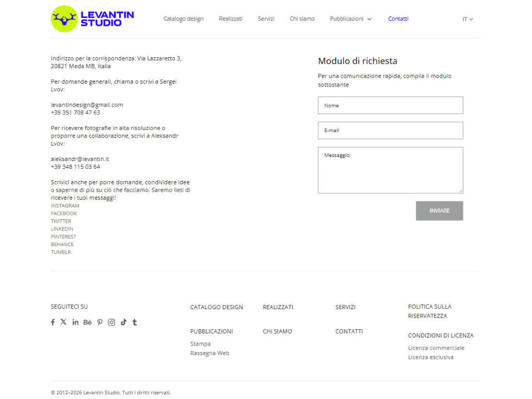Click the Levantin Studio logo
532x399 pixels.
[x=92, y=19]
